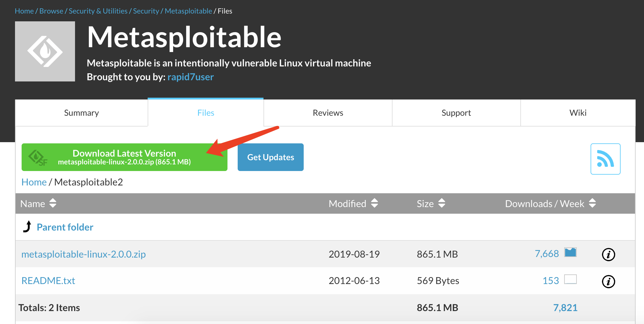Screen dimensions: 644x324
Task: Click the Metasploitable project logo
Action: [x=45, y=51]
